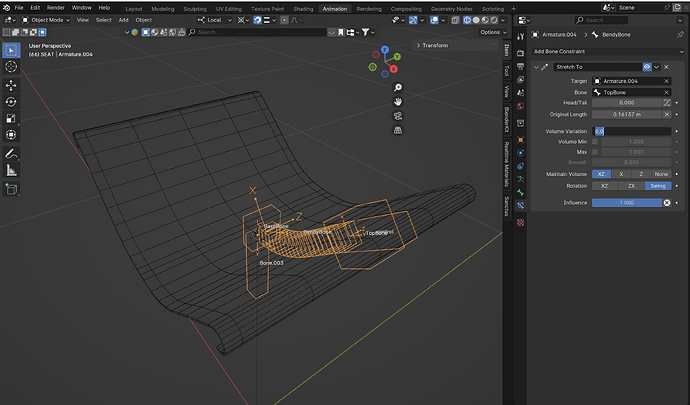The image size is (690, 405).
Task: Open viewport overlays dropdown arrow
Action: coord(443,20)
